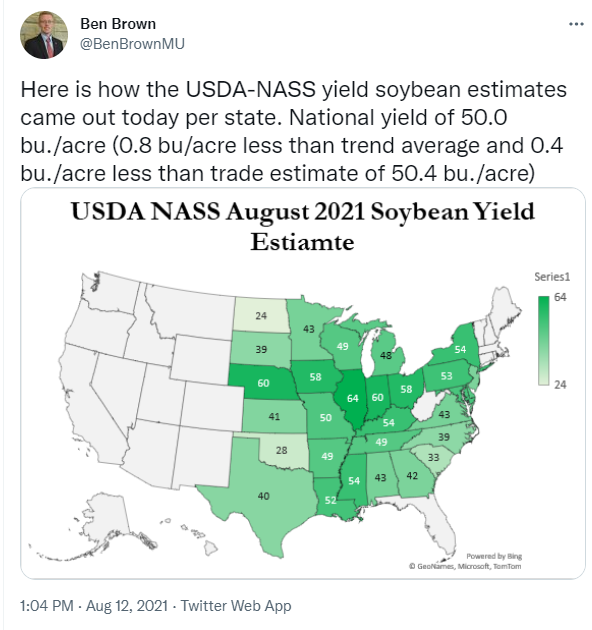Open the three-dot more options menu
The image size is (592, 630).
(x=576, y=25)
